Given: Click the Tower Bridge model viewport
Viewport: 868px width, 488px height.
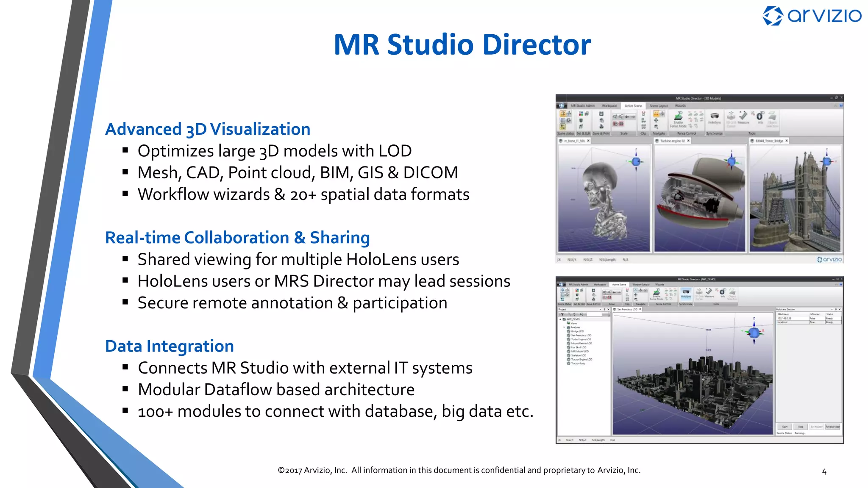Looking at the screenshot, I should click(x=795, y=198).
